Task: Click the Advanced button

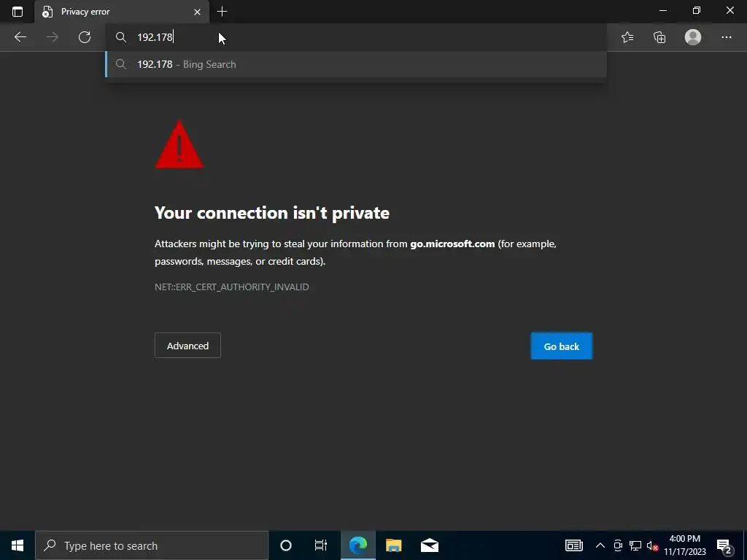Action: click(x=187, y=346)
